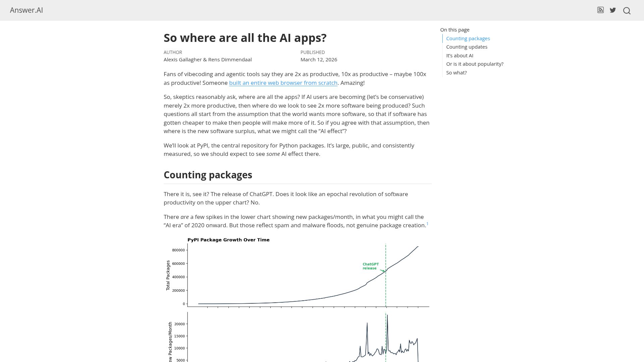Open footnote 1 reference
This screenshot has height=362, width=644.
(427, 224)
